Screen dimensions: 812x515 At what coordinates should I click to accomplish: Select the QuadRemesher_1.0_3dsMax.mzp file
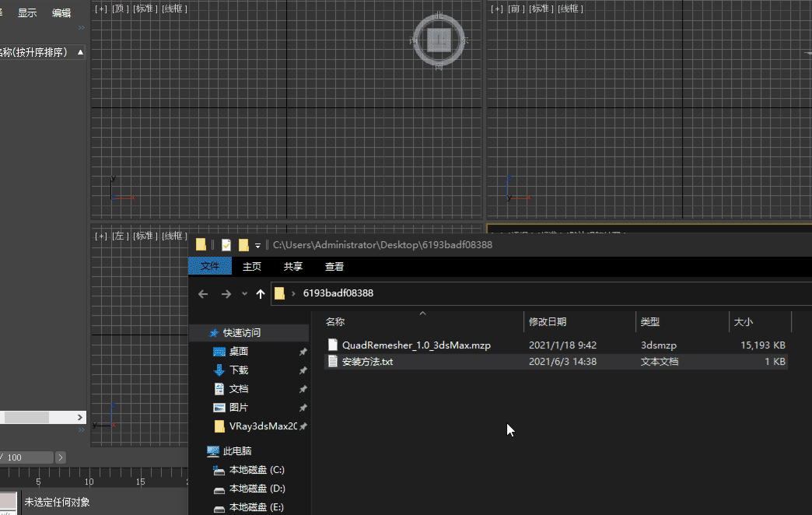[415, 345]
